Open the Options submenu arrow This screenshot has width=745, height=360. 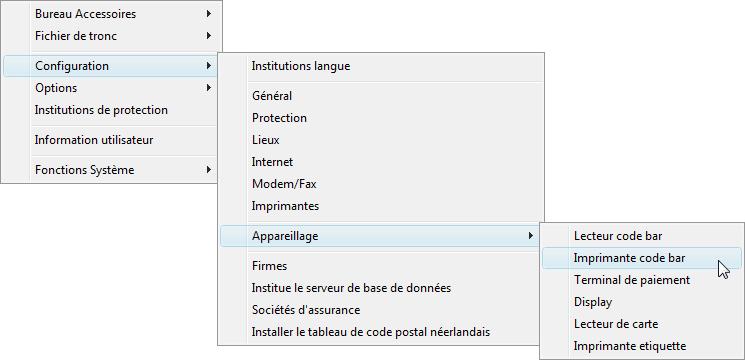(209, 88)
